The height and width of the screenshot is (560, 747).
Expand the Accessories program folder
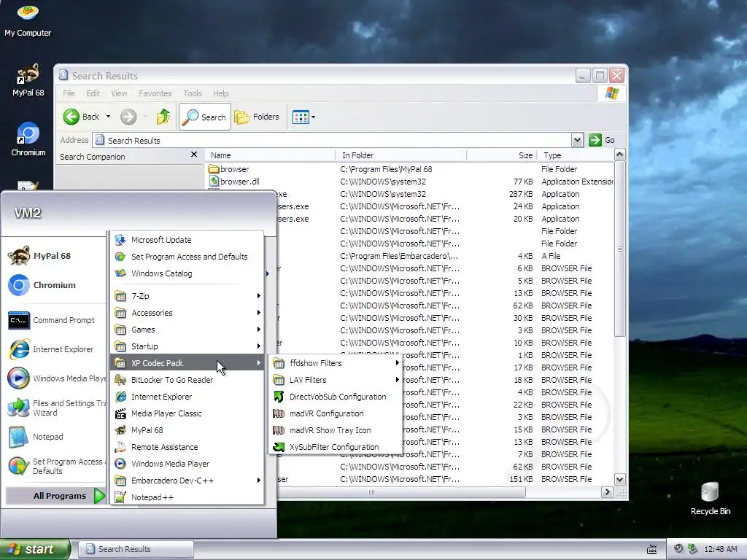click(187, 313)
